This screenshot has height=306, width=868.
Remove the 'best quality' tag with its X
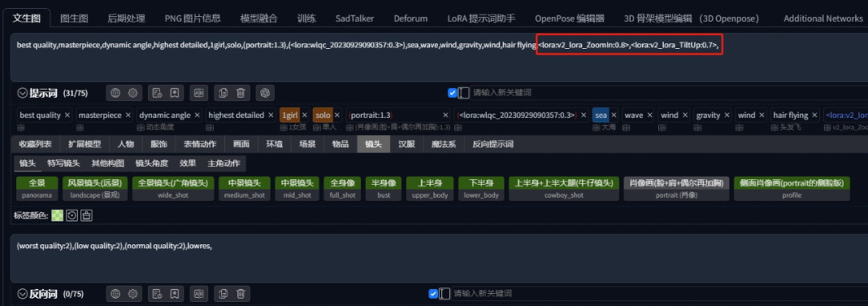[68, 116]
